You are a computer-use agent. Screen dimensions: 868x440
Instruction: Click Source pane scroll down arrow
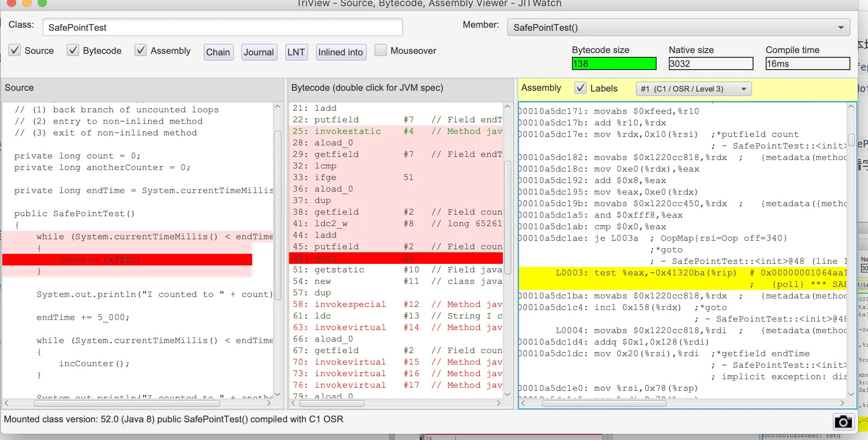[x=278, y=394]
